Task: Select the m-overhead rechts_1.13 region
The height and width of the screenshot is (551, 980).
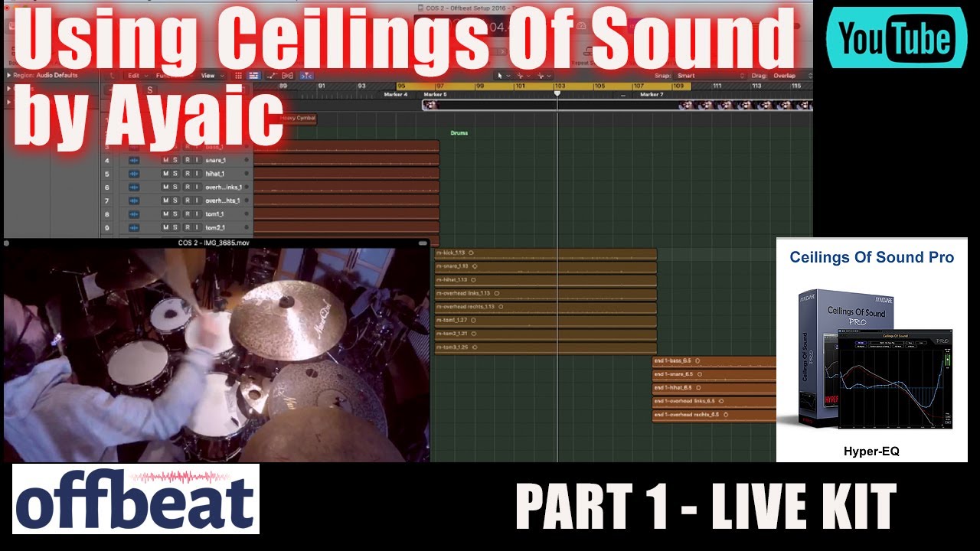Action: pyautogui.click(x=545, y=307)
